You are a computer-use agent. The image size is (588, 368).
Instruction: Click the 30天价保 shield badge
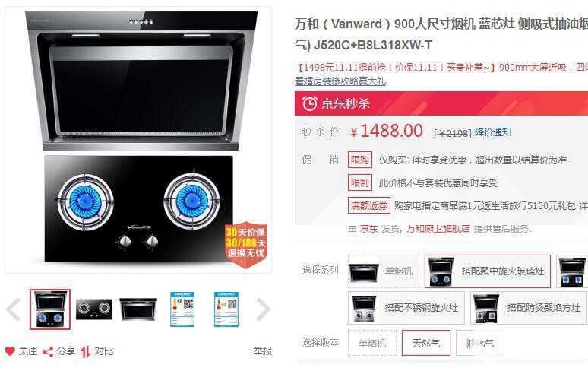point(245,244)
